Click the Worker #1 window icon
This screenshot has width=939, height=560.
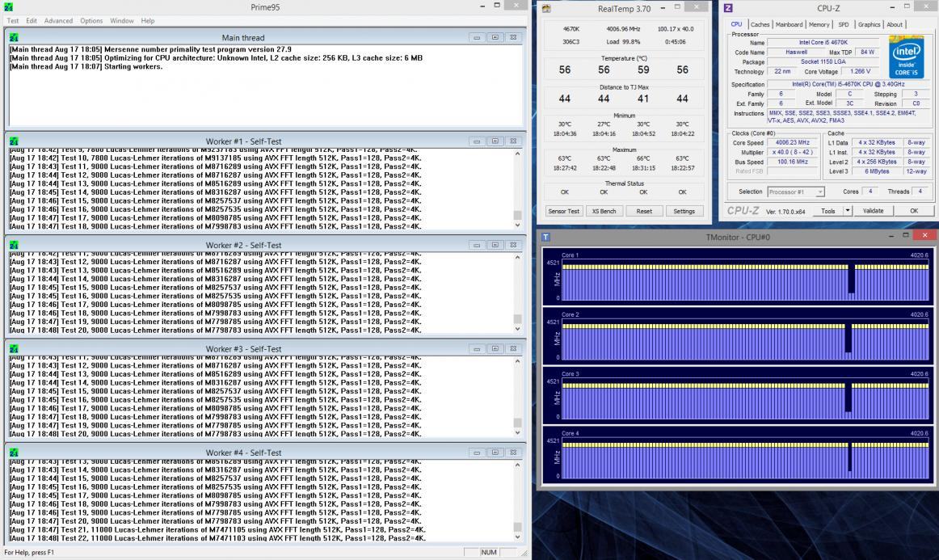point(14,141)
